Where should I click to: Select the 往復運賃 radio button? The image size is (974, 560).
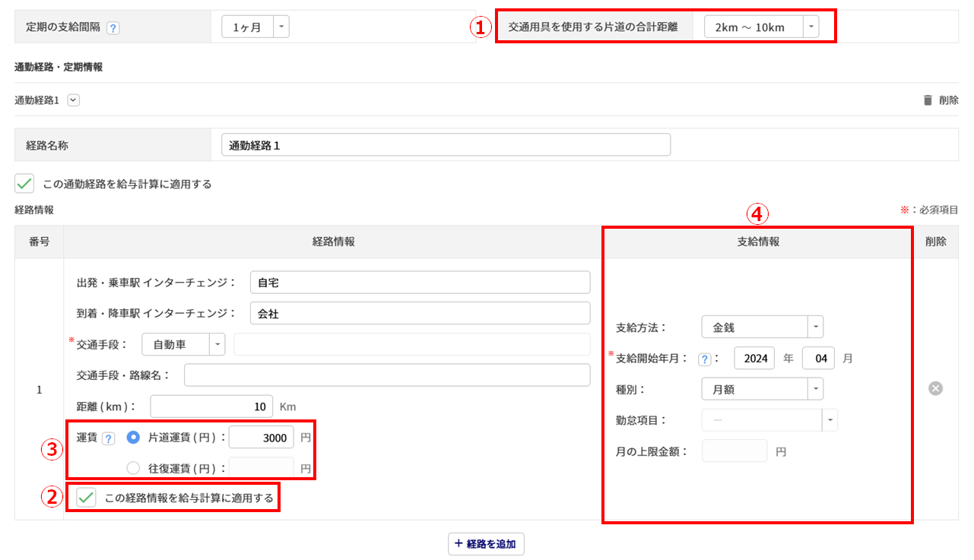(x=133, y=468)
